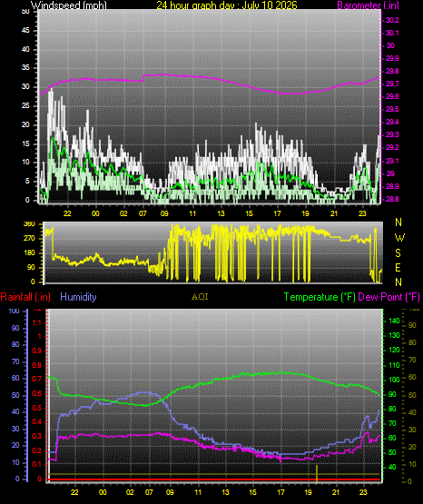The image size is (423, 504).
Task: Click the "Dew Point (°F)" legend label
Action: (389, 297)
